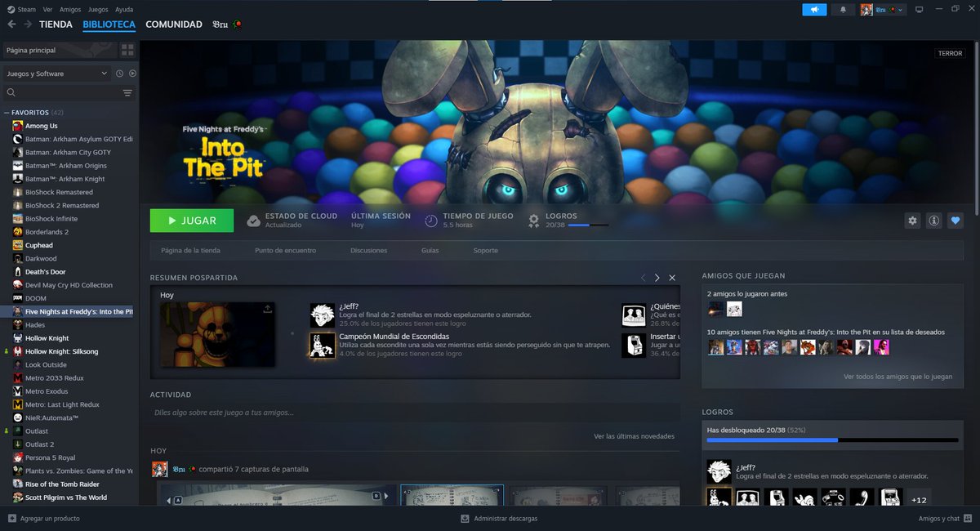Go to next post-game summary arrow
980x531 pixels.
[657, 278]
